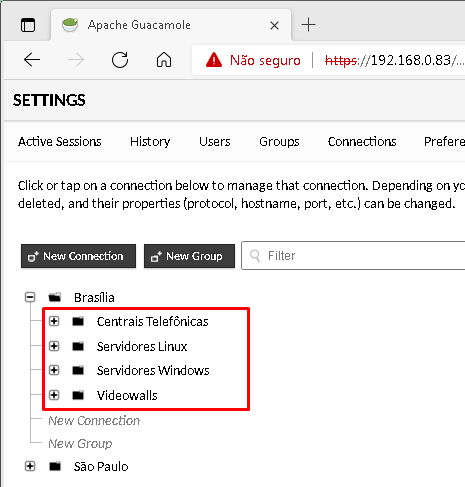
Task: Click the Brasília folder icon
Action: tap(55, 297)
